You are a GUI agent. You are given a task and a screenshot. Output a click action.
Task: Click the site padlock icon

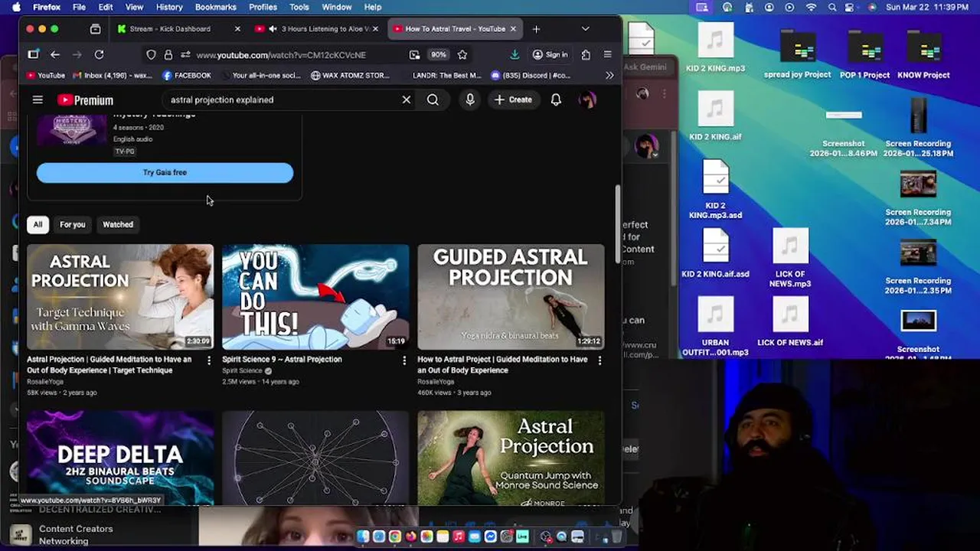point(168,54)
